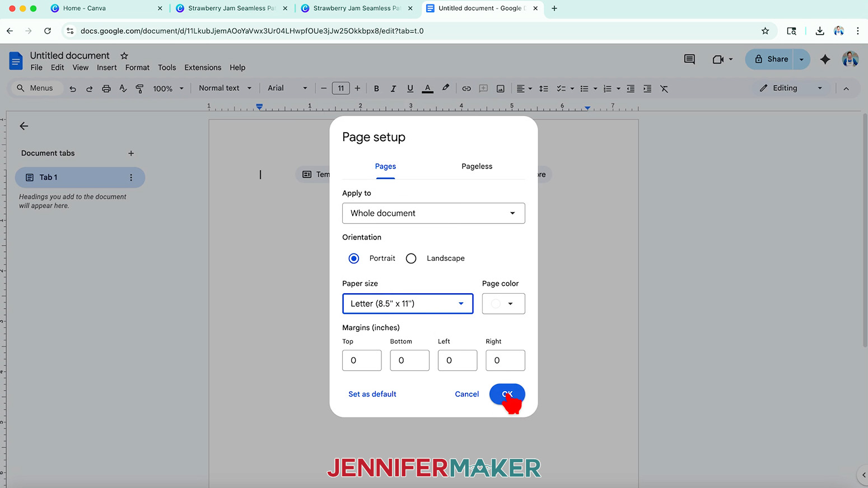Open the Page color picker
868x488 pixels.
click(x=503, y=303)
